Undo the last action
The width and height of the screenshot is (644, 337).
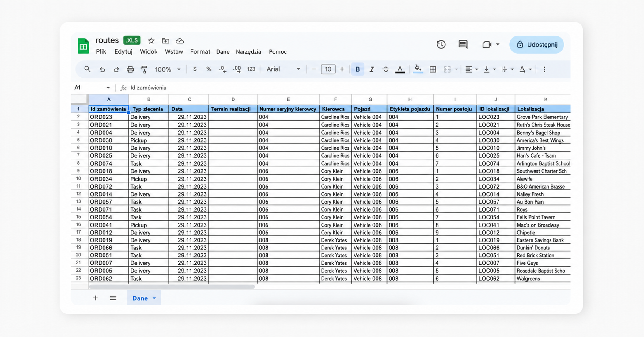click(102, 69)
